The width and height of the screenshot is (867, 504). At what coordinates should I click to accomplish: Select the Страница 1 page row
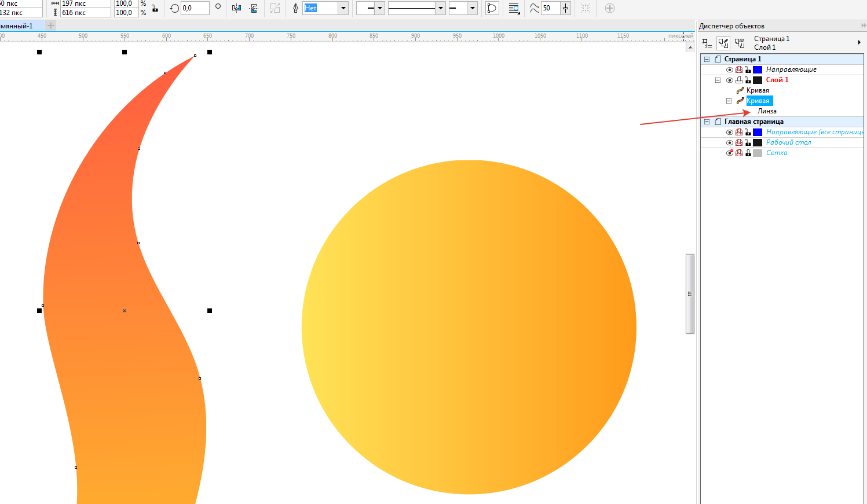click(782, 59)
